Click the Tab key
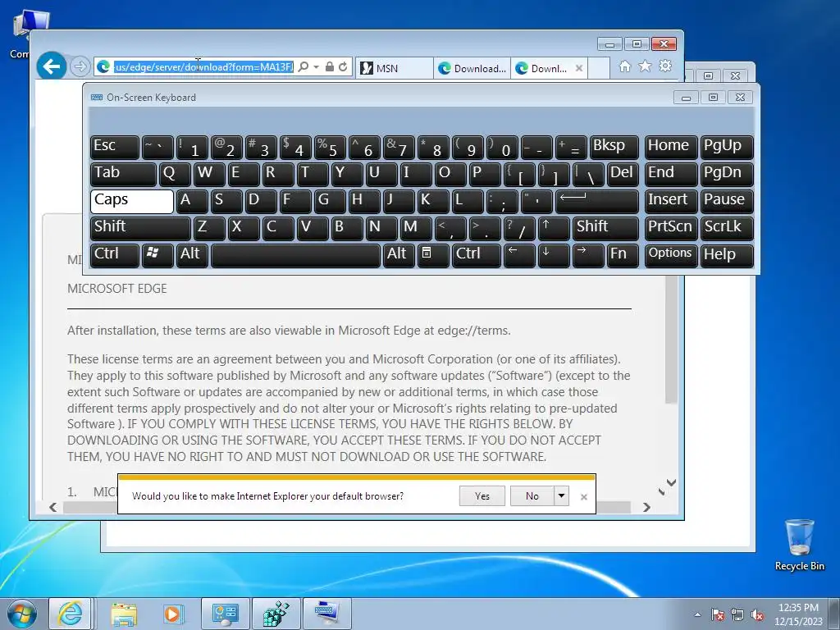The image size is (840, 630). click(123, 175)
